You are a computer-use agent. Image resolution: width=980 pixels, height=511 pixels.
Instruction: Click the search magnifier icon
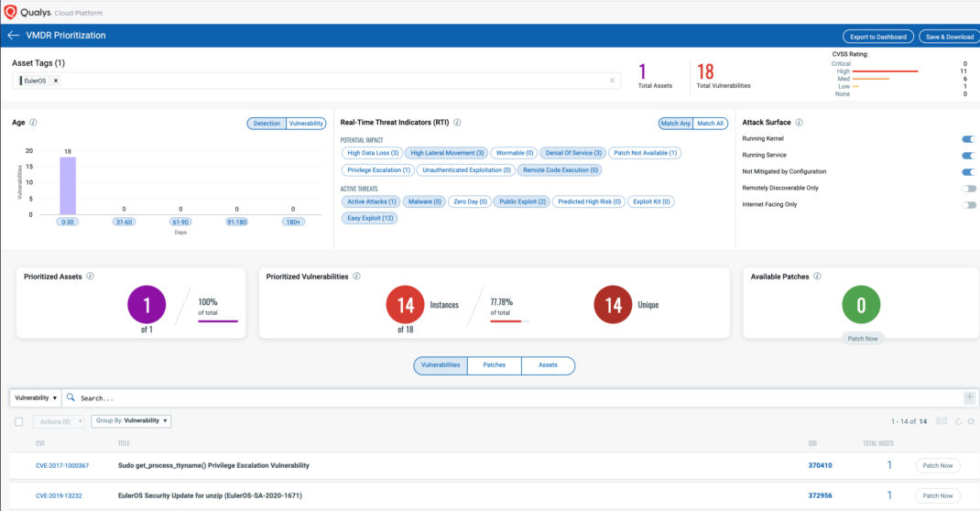point(71,397)
